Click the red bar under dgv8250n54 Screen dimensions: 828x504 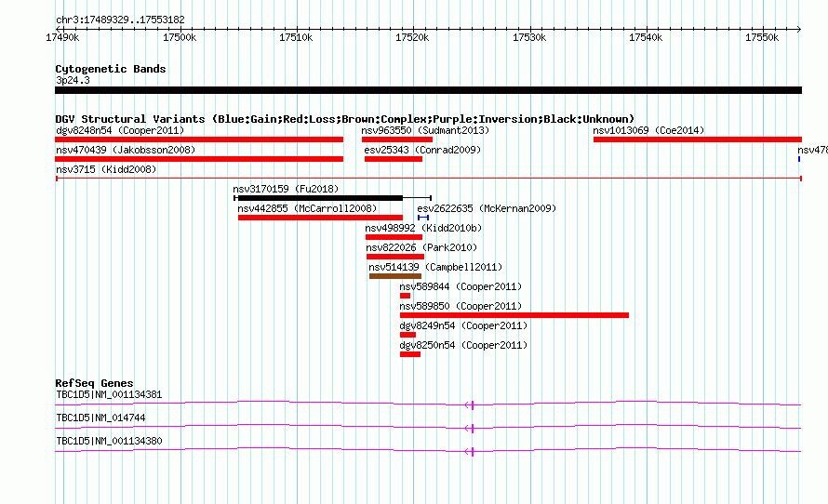pyautogui.click(x=410, y=354)
